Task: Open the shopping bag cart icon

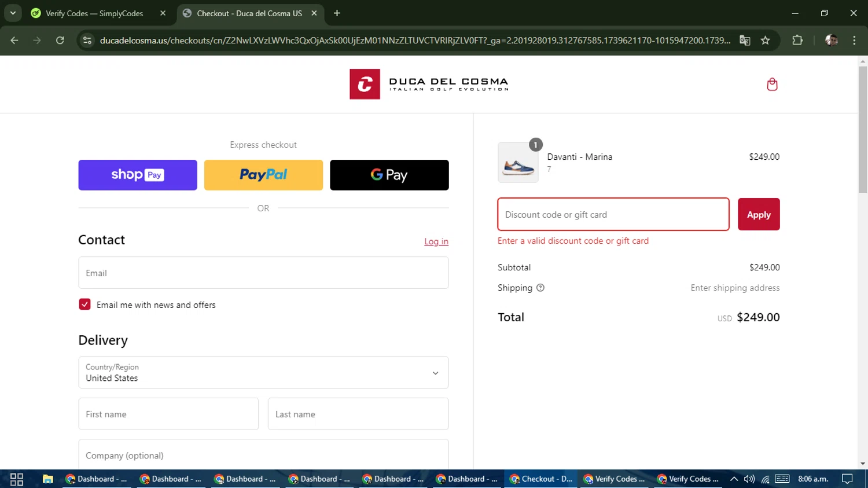Action: pyautogui.click(x=772, y=85)
